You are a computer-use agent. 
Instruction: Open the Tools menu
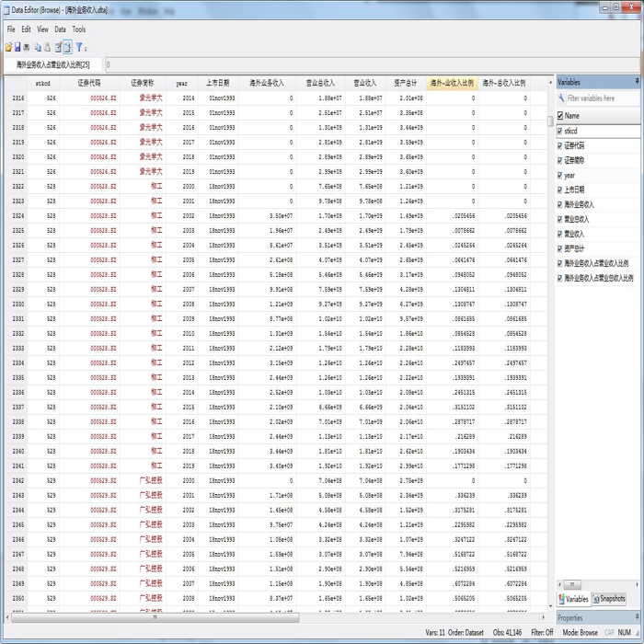[x=79, y=29]
